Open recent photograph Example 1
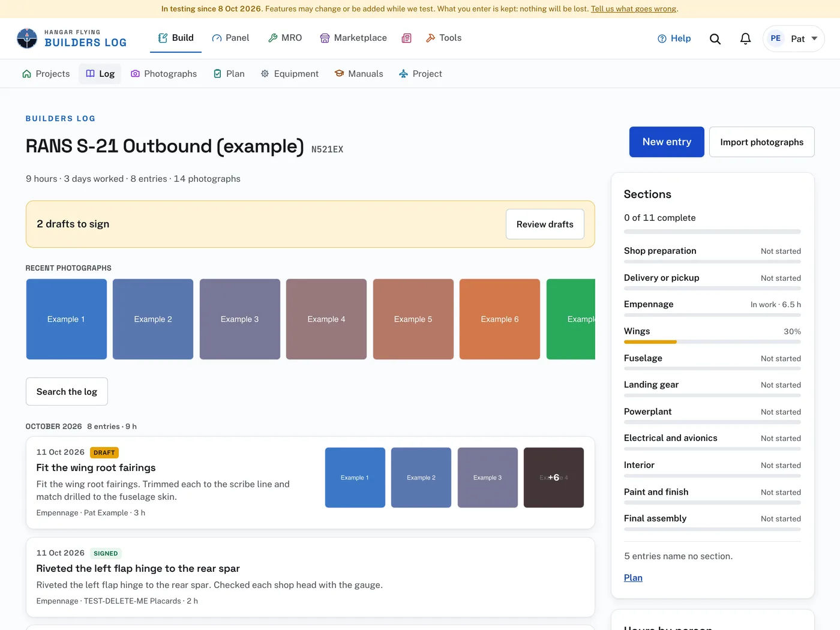The width and height of the screenshot is (840, 630). [67, 319]
